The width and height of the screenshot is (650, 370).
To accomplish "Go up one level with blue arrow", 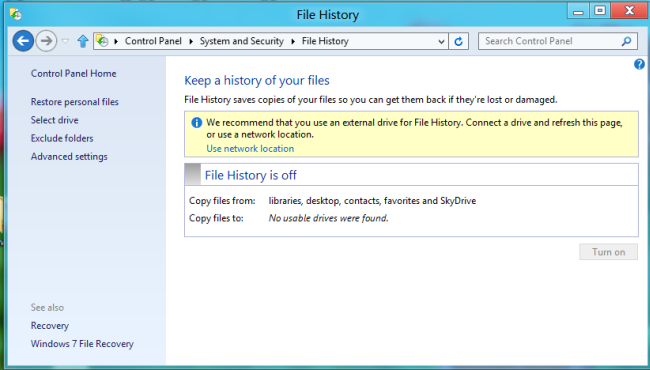I will coord(83,41).
